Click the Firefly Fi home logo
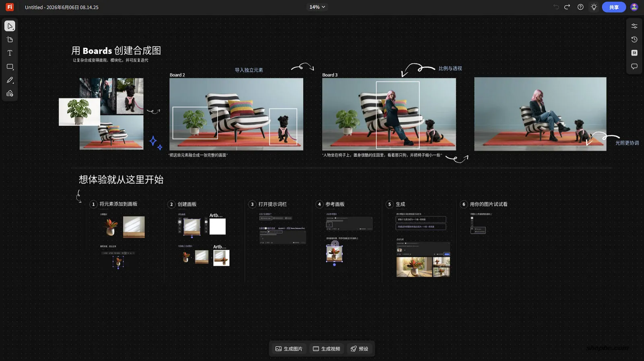 [x=10, y=7]
